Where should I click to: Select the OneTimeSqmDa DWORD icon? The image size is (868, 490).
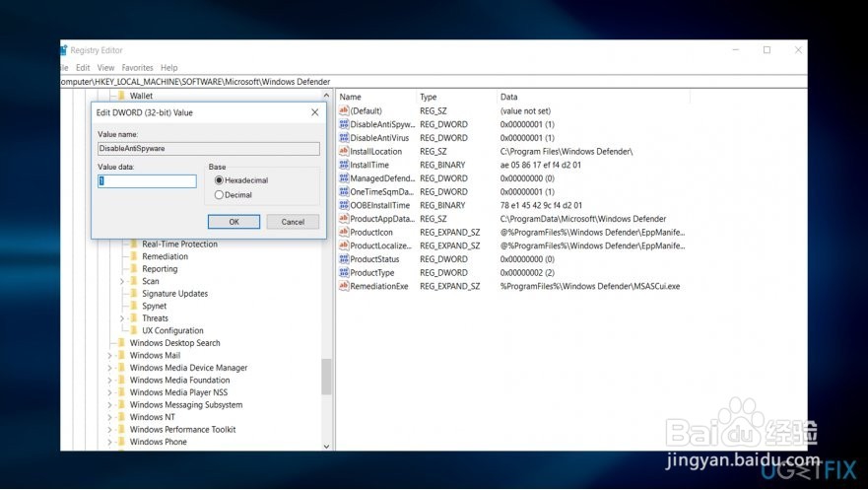click(344, 191)
